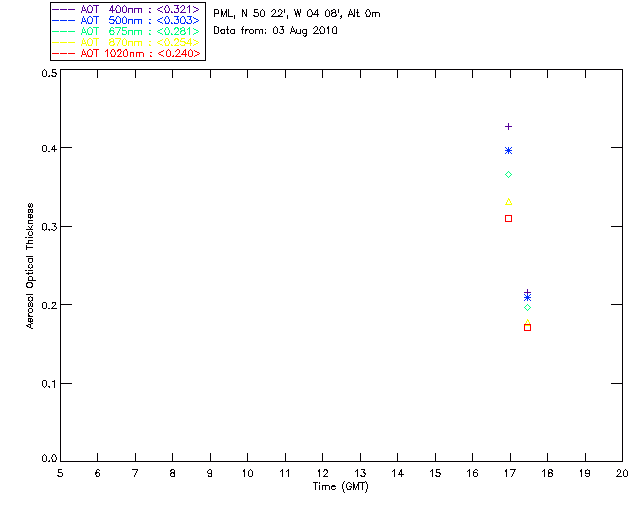Image resolution: width=640 pixels, height=512 pixels.
Task: Click the 'Time (GMT)' x-axis title
Action: coord(341,486)
